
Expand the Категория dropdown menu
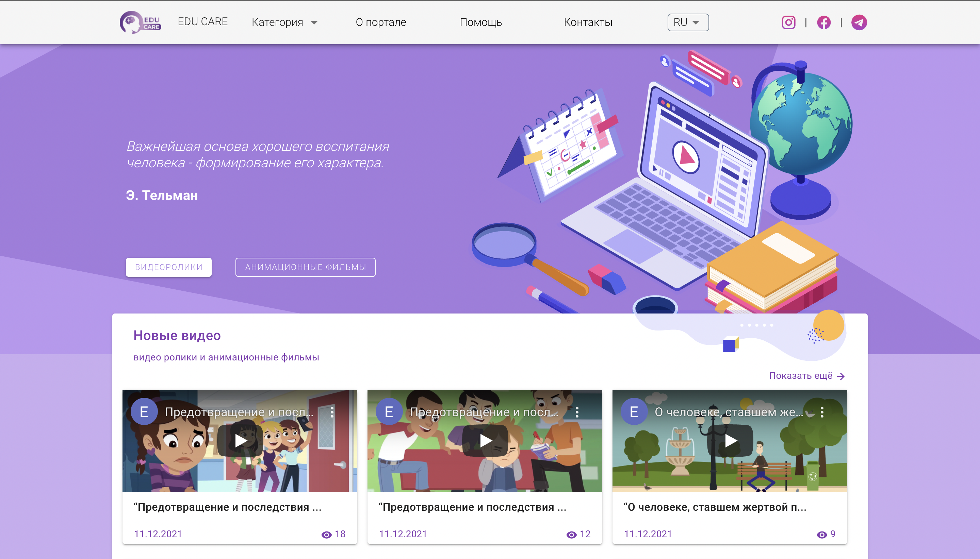285,22
